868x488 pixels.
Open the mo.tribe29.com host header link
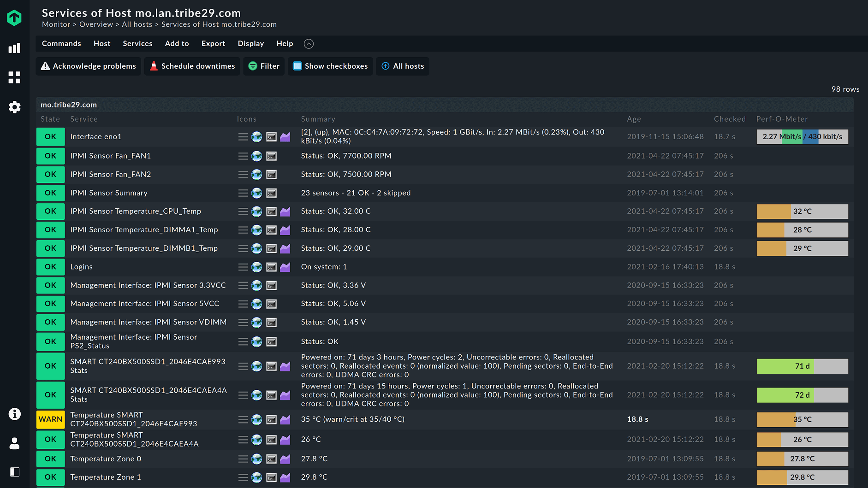point(69,105)
